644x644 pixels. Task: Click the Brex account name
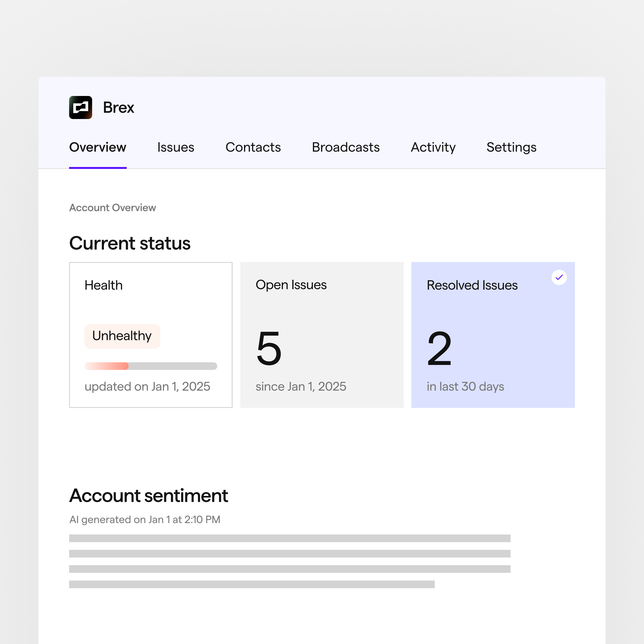[x=118, y=107]
